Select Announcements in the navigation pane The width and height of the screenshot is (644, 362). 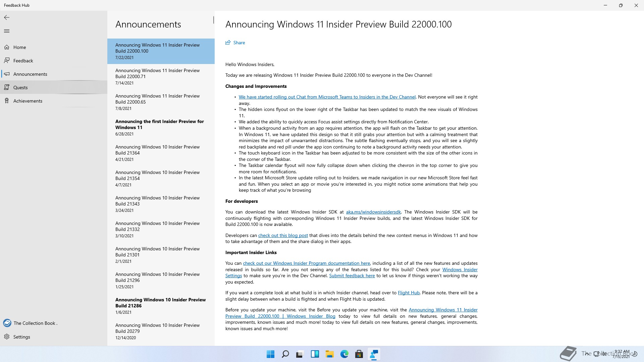[x=54, y=74]
